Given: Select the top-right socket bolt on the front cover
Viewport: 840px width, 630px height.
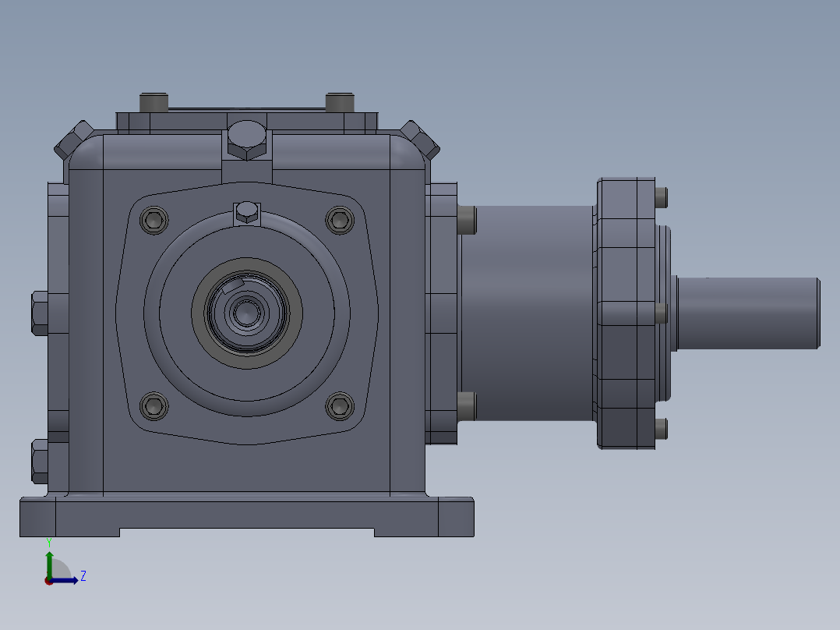Looking at the screenshot, I should pos(340,220).
